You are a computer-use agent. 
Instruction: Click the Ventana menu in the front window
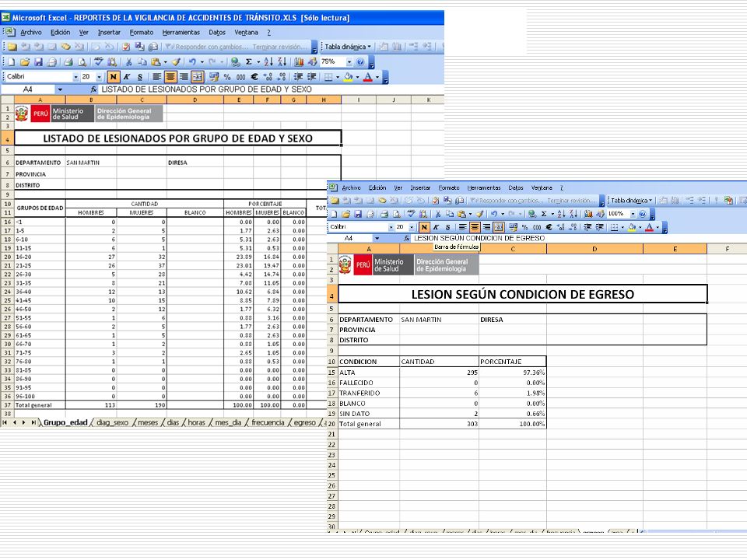[542, 187]
